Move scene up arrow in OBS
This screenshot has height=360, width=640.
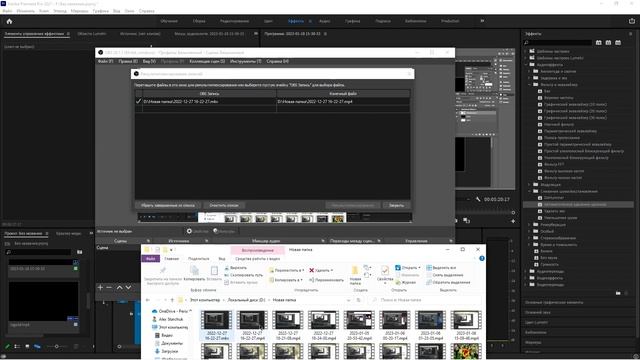120,287
